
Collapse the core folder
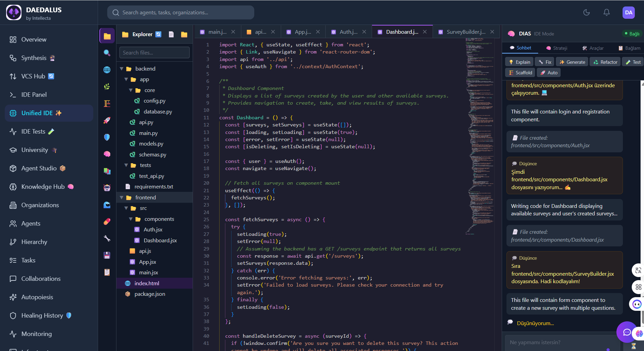pyautogui.click(x=131, y=90)
